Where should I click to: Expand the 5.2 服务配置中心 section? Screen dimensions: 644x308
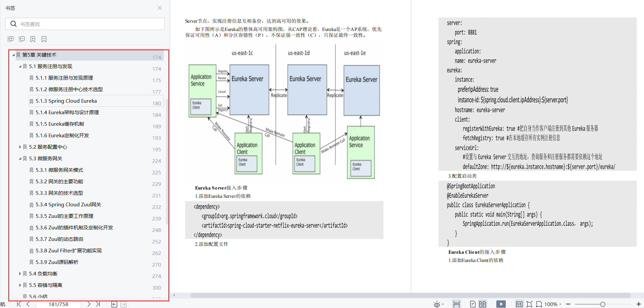pos(20,147)
